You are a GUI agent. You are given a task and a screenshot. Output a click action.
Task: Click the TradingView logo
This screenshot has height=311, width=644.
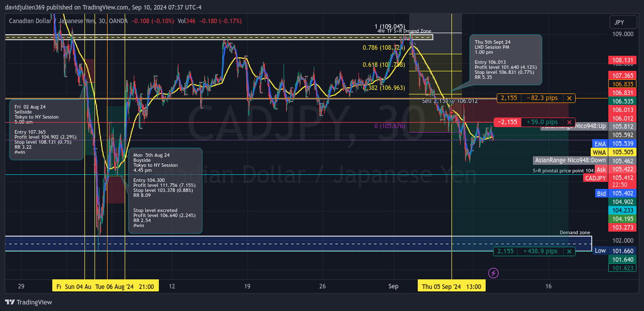29,302
